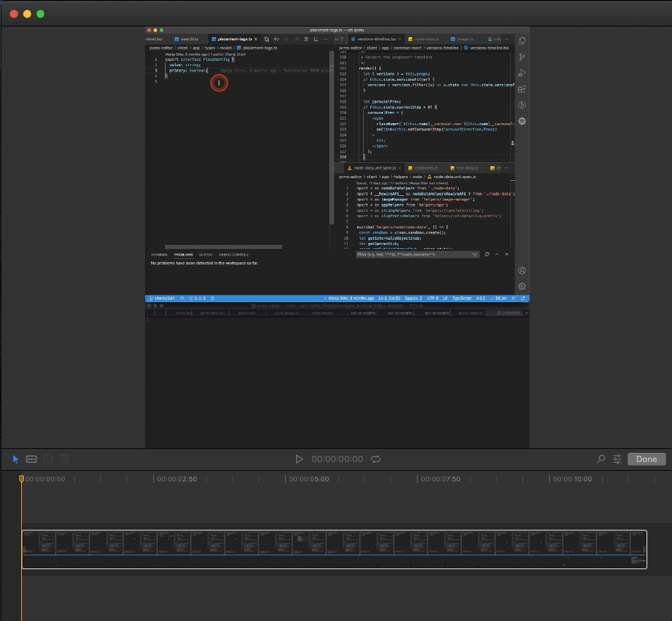Click UTF-8 encoding in status bar
The width and height of the screenshot is (672, 621).
(x=433, y=299)
